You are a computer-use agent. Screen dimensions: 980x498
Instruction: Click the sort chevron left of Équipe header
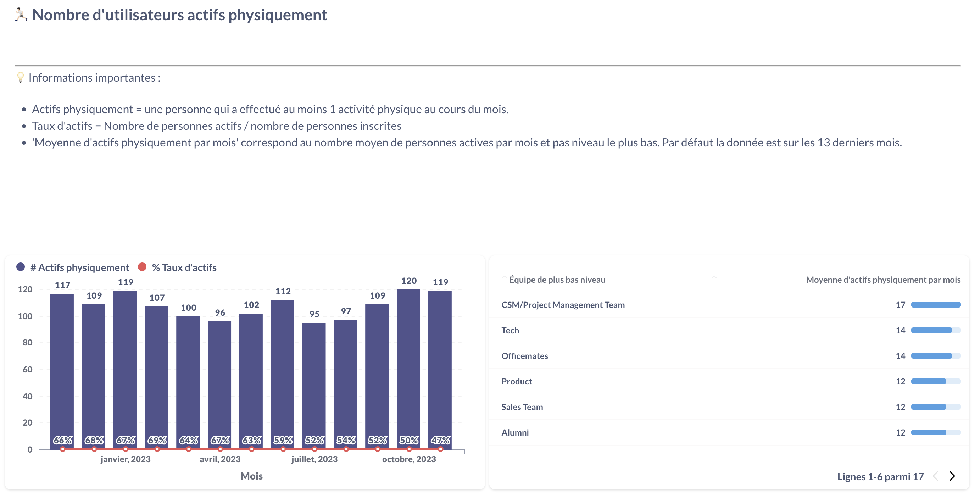pos(505,278)
